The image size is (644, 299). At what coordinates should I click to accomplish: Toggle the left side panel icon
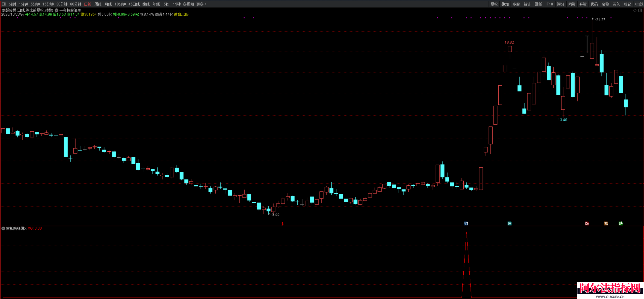click(x=4, y=4)
